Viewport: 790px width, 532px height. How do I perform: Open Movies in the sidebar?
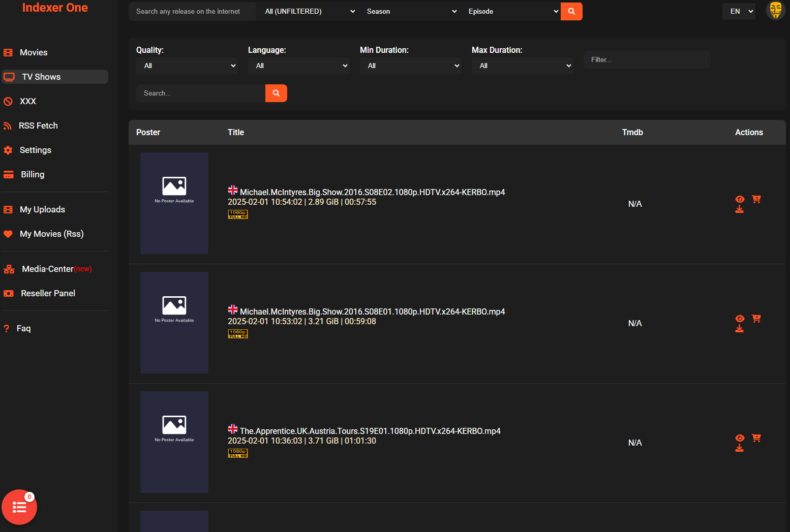pyautogui.click(x=55, y=52)
